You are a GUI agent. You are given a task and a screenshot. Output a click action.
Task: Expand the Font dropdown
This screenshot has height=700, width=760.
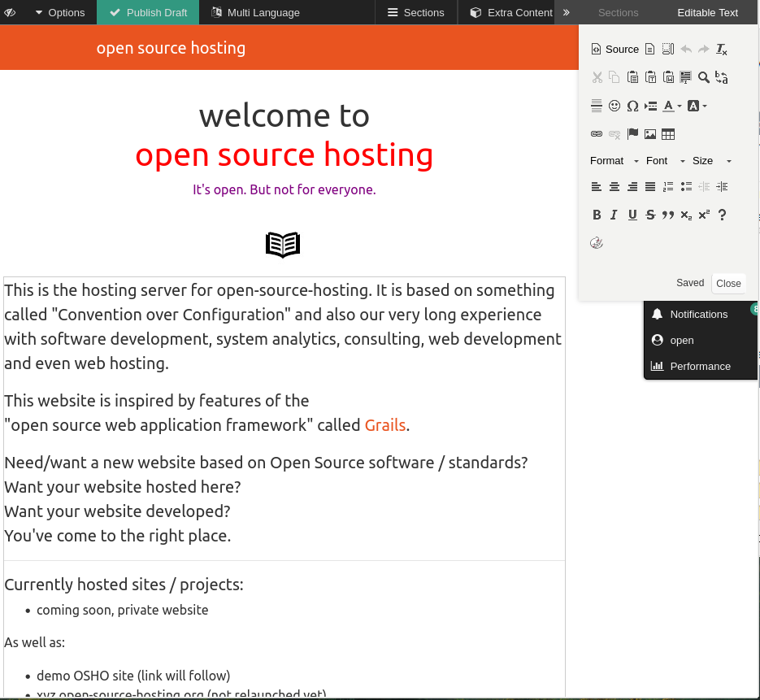click(666, 161)
